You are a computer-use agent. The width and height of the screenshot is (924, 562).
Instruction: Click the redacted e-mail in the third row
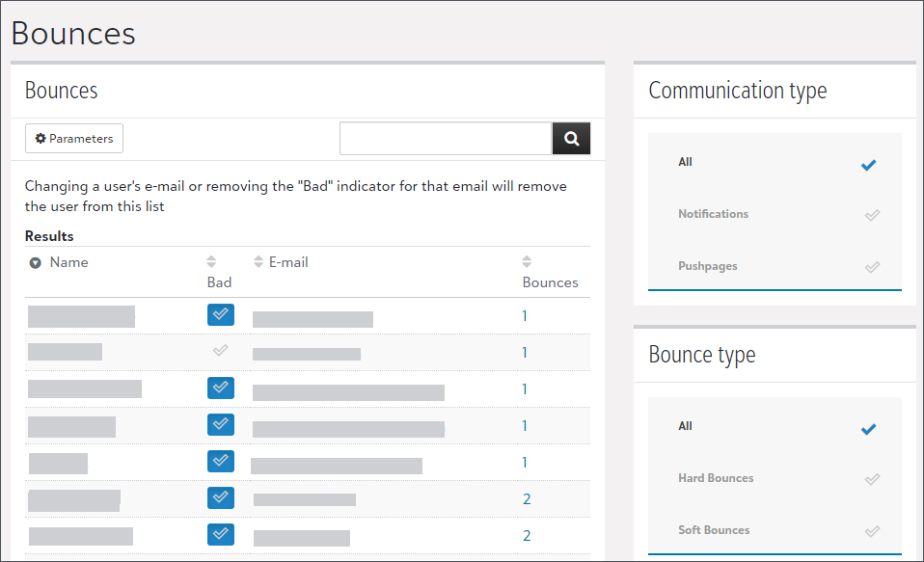pyautogui.click(x=348, y=392)
